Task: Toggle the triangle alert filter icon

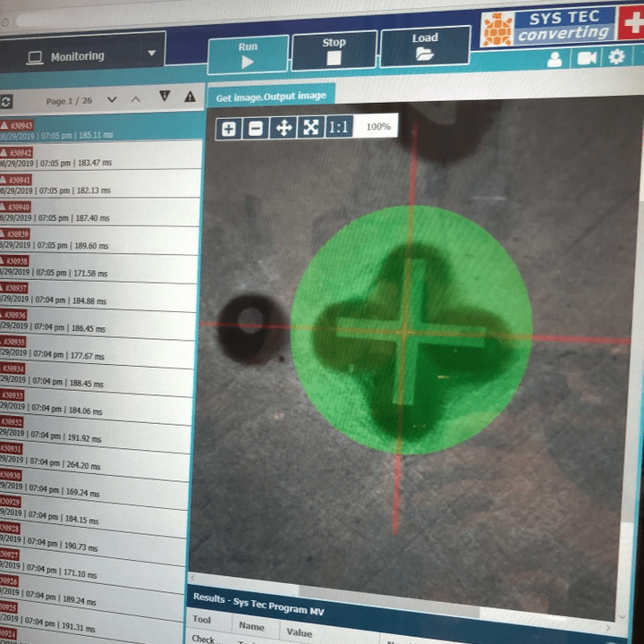Action: pyautogui.click(x=190, y=97)
